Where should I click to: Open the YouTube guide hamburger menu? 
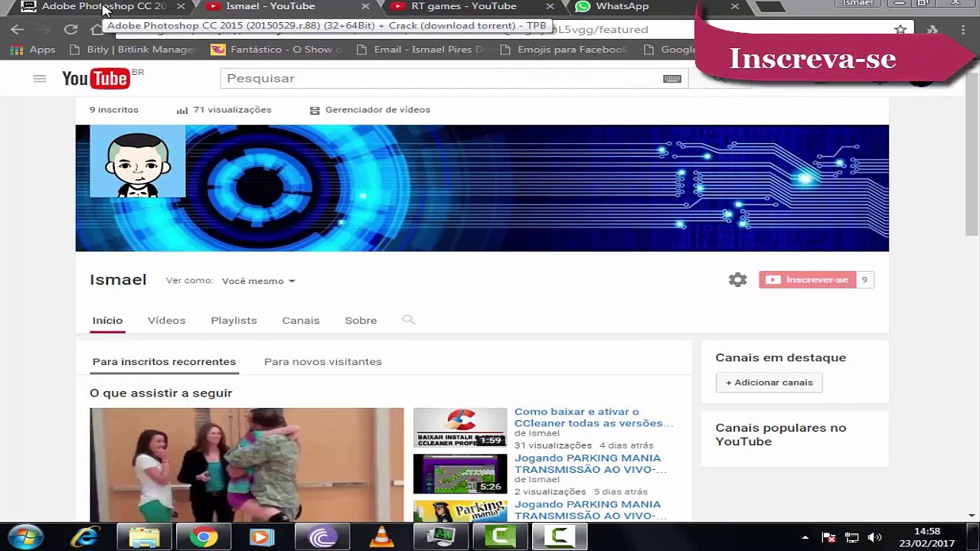coord(40,78)
